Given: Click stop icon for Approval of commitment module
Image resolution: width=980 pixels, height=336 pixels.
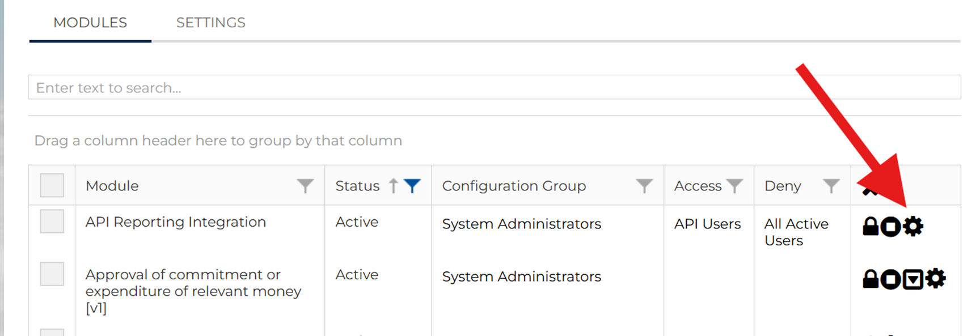Looking at the screenshot, I should [891, 279].
